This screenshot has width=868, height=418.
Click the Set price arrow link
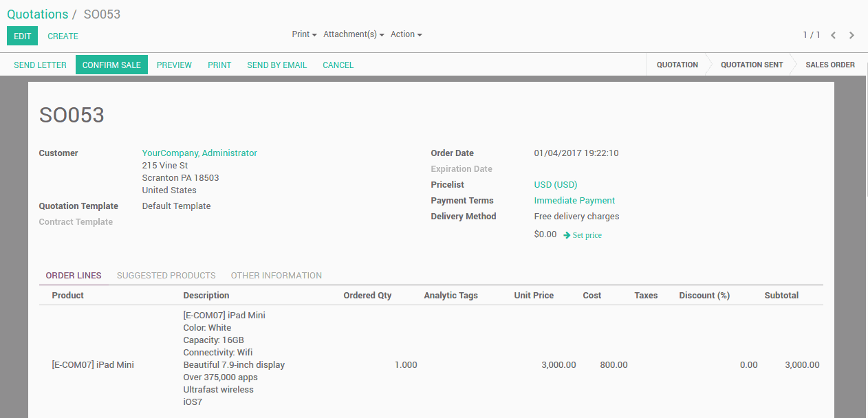[583, 235]
